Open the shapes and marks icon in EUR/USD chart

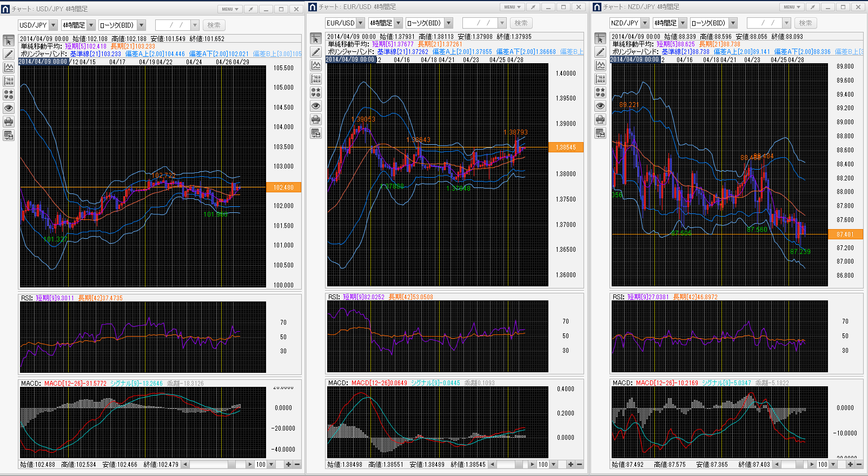pos(316,92)
